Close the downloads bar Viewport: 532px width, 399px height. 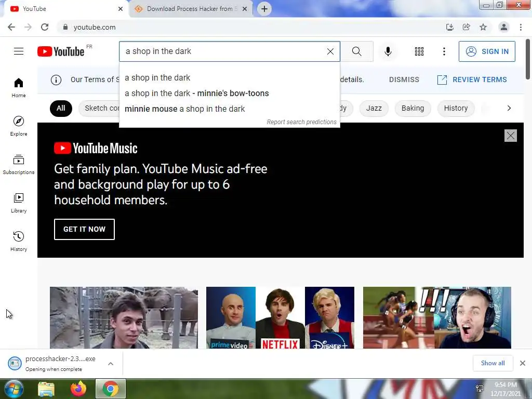(x=523, y=363)
